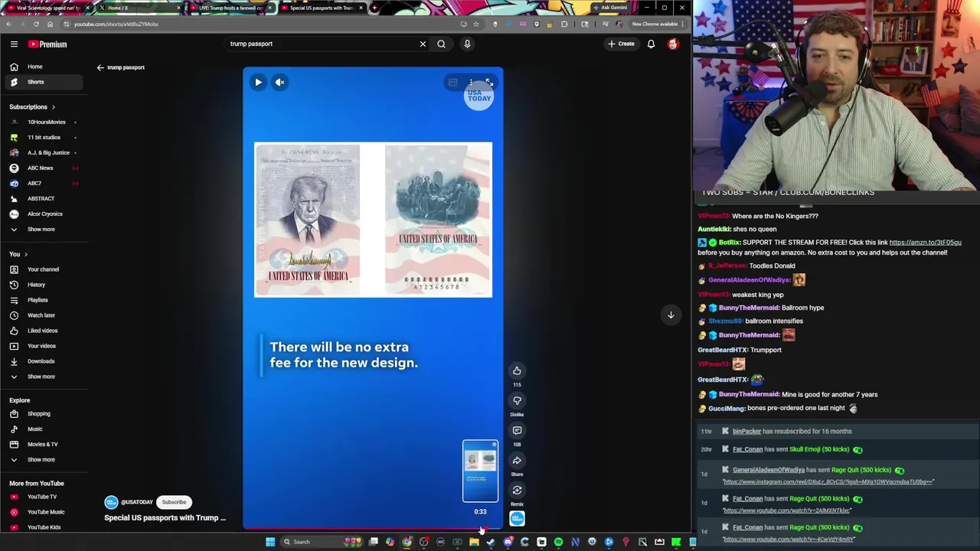980x551 pixels.
Task: Open Music under Explore
Action: (44, 429)
